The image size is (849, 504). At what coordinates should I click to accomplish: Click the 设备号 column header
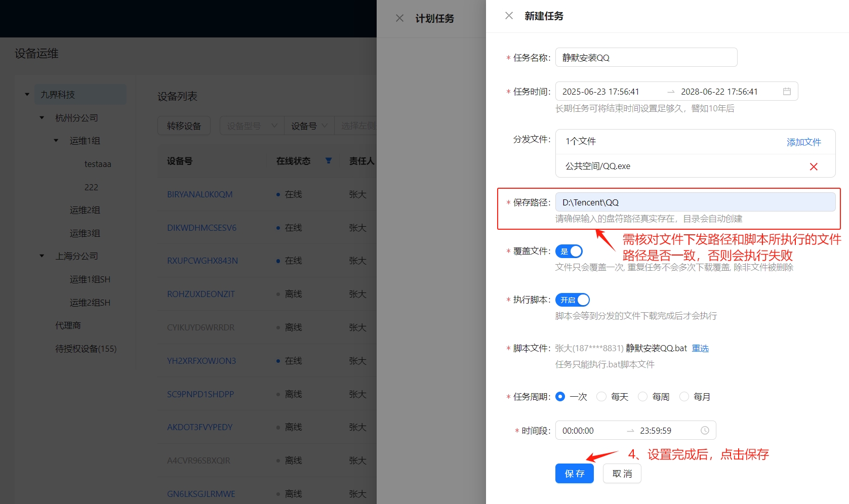point(180,161)
